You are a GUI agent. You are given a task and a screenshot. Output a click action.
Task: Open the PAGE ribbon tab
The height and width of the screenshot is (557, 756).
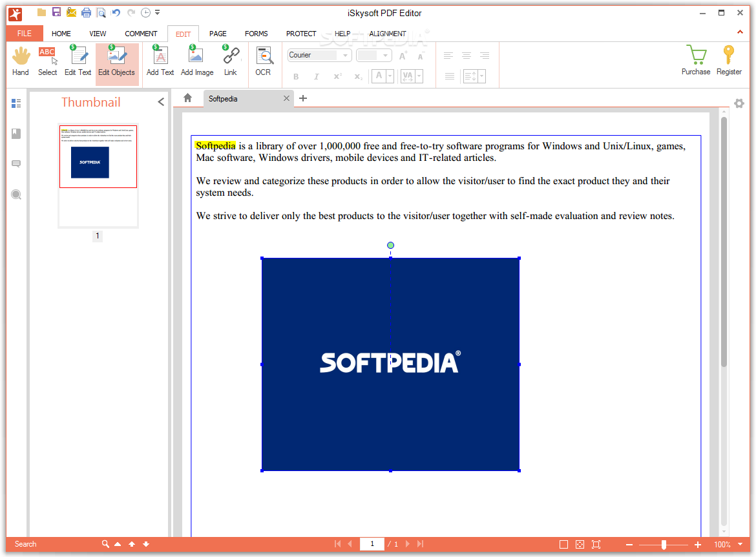[218, 33]
